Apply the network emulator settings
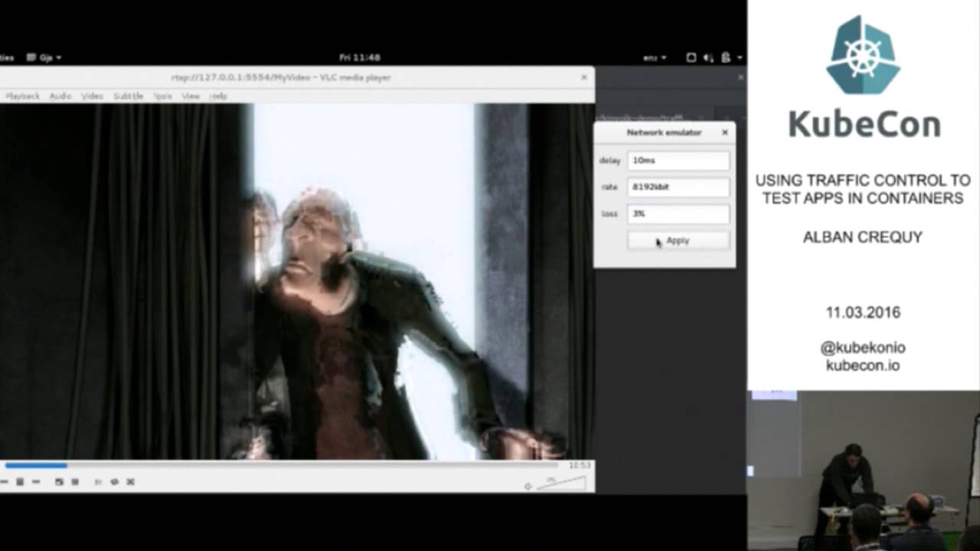Screen dimensions: 980x551 [x=678, y=240]
